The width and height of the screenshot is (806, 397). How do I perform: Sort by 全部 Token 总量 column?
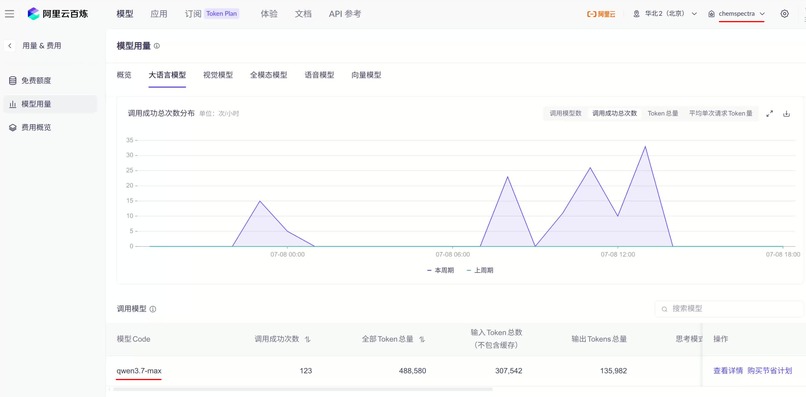[422, 339]
